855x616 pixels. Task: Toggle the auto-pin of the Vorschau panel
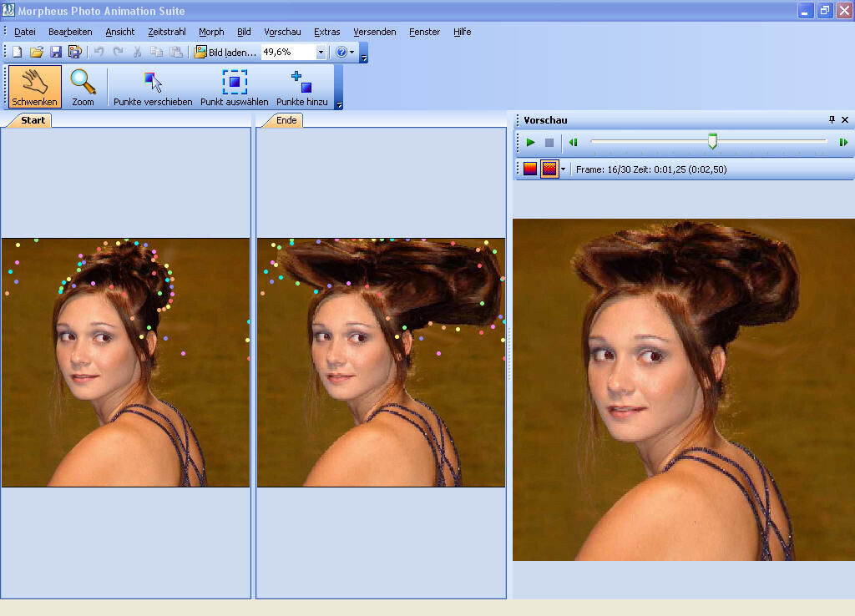(x=831, y=119)
